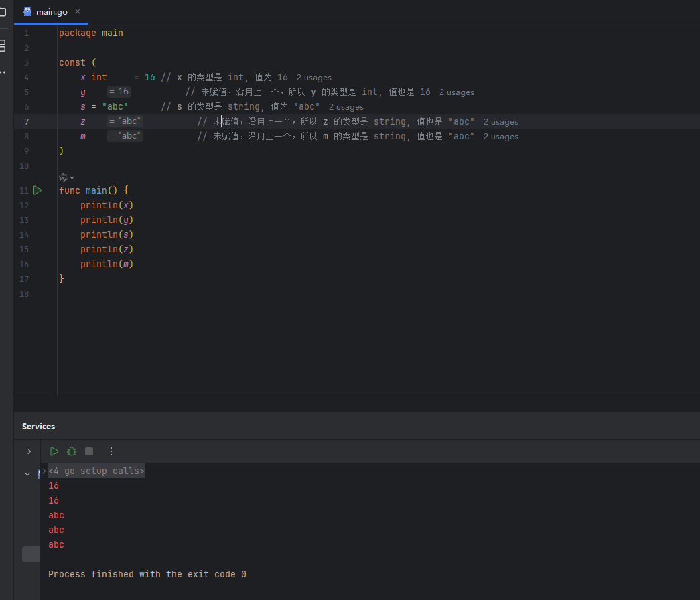Click the gray button at Services tree bottom left

coord(31,554)
